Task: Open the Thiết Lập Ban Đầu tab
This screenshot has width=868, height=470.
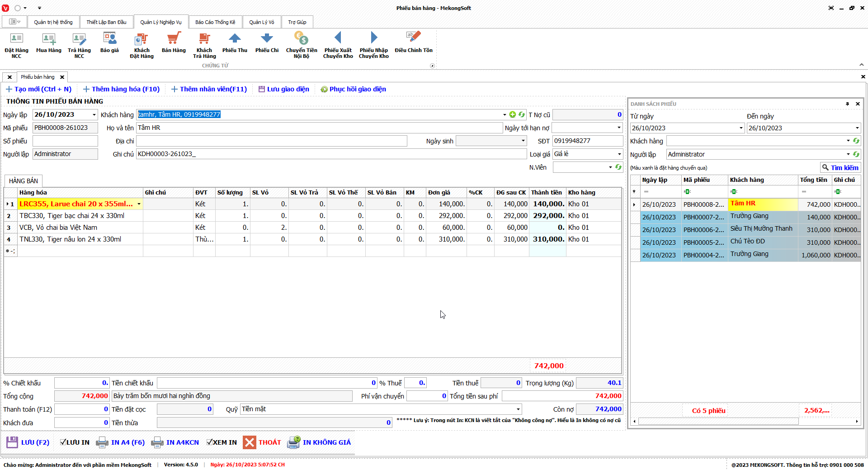Action: (x=106, y=22)
